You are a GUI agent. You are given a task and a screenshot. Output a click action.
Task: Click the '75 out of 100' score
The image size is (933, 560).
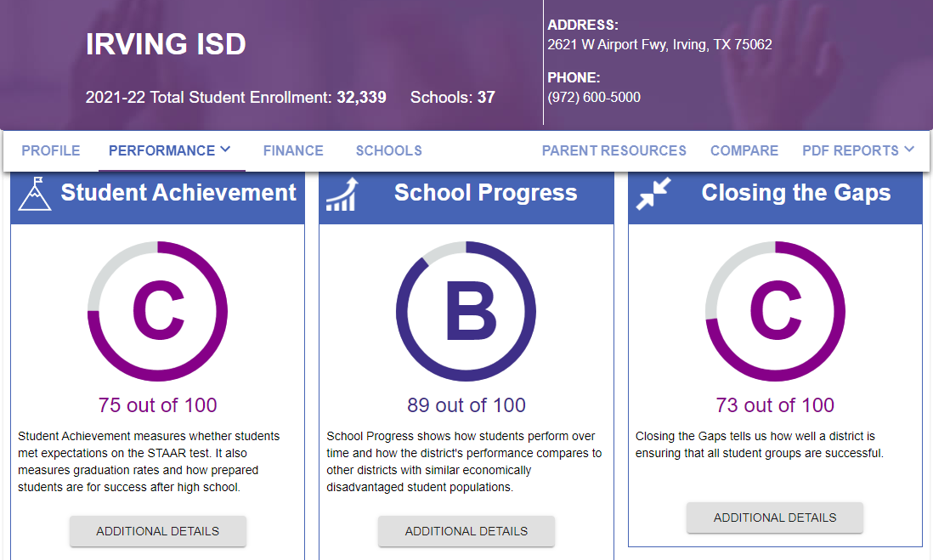point(158,404)
